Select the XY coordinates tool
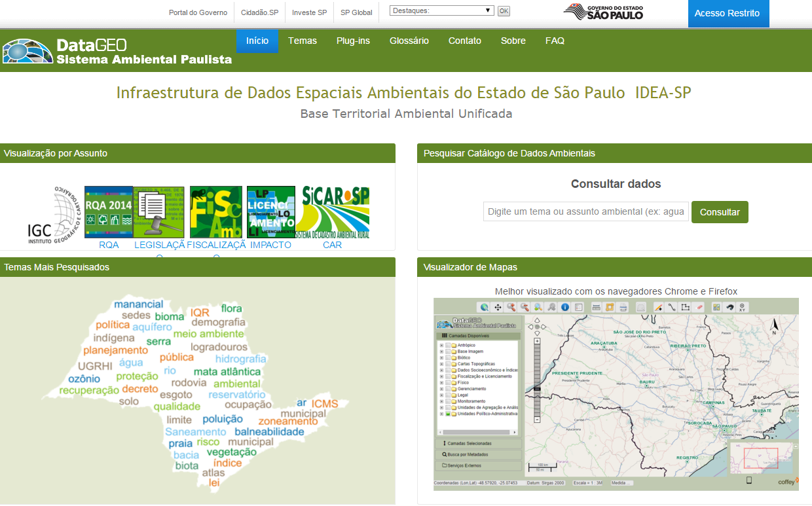Image resolution: width=812 pixels, height=506 pixels. pyautogui.click(x=742, y=307)
